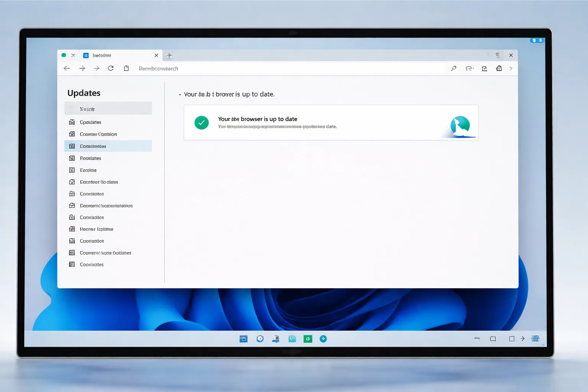The width and height of the screenshot is (588, 392).
Task: Expand the chevron at the toolbar's right end
Action: [x=511, y=69]
